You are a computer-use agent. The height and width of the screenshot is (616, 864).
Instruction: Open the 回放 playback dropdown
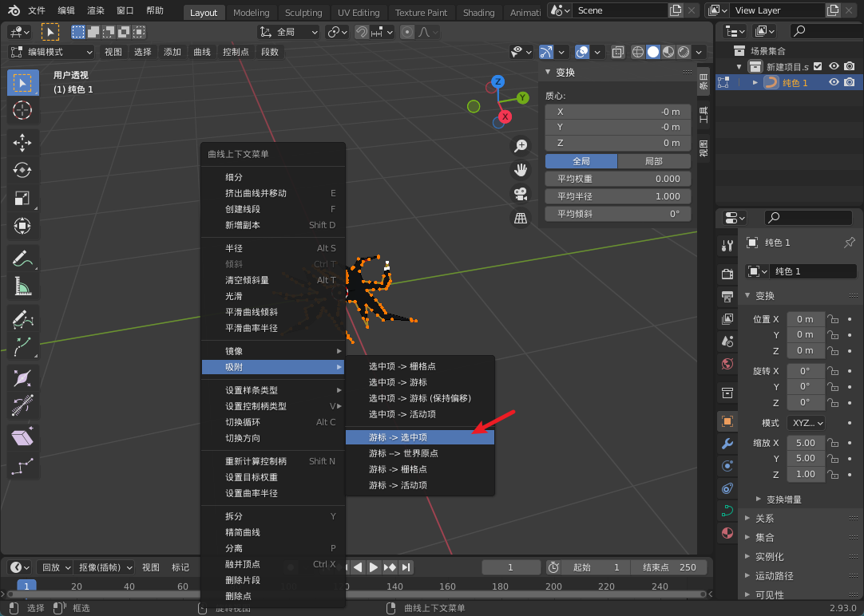tap(55, 567)
